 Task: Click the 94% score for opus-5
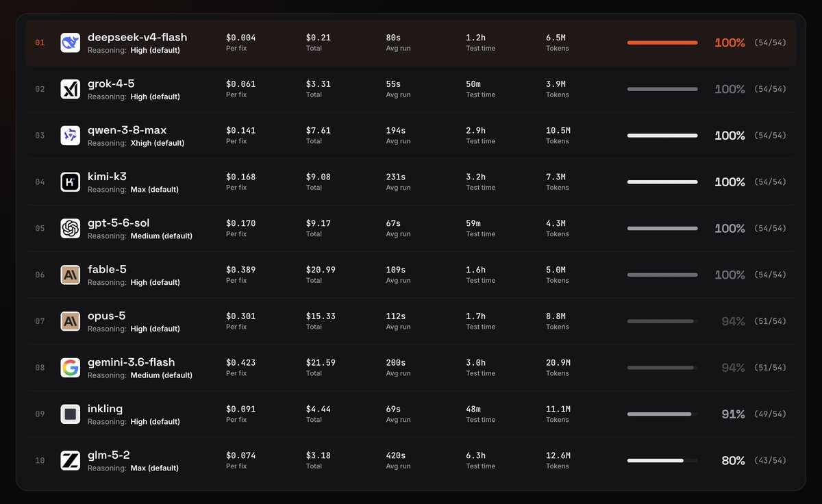click(x=733, y=321)
